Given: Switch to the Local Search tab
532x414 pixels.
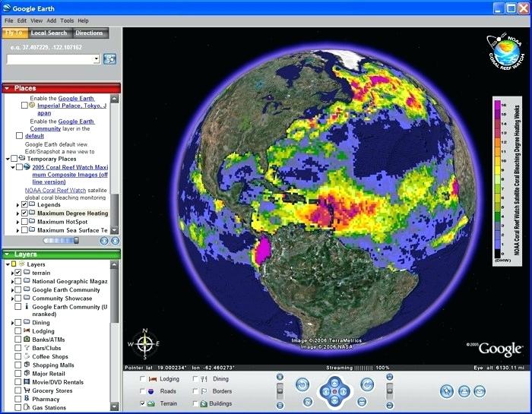Looking at the screenshot, I should (x=49, y=33).
